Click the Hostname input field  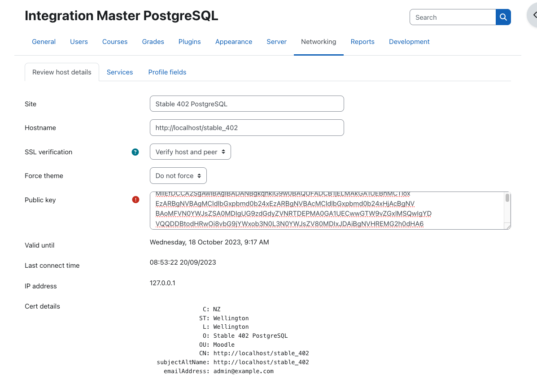coord(247,128)
